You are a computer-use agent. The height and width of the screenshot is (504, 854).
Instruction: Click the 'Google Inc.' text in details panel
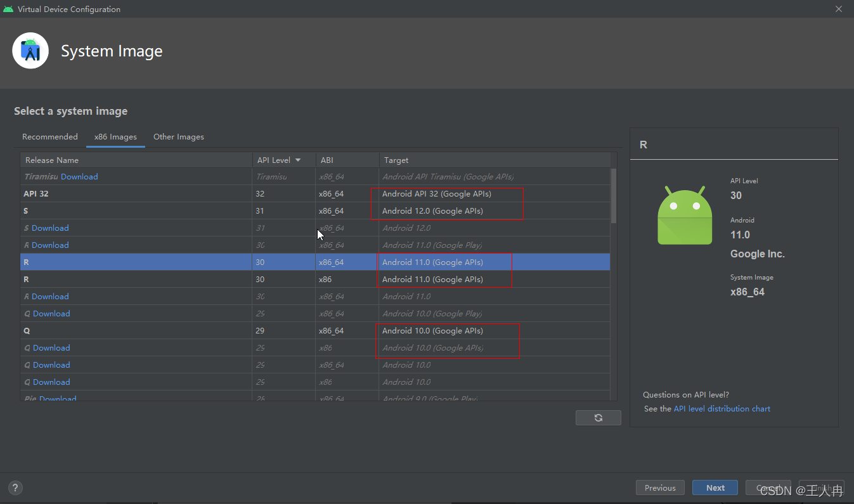point(758,254)
